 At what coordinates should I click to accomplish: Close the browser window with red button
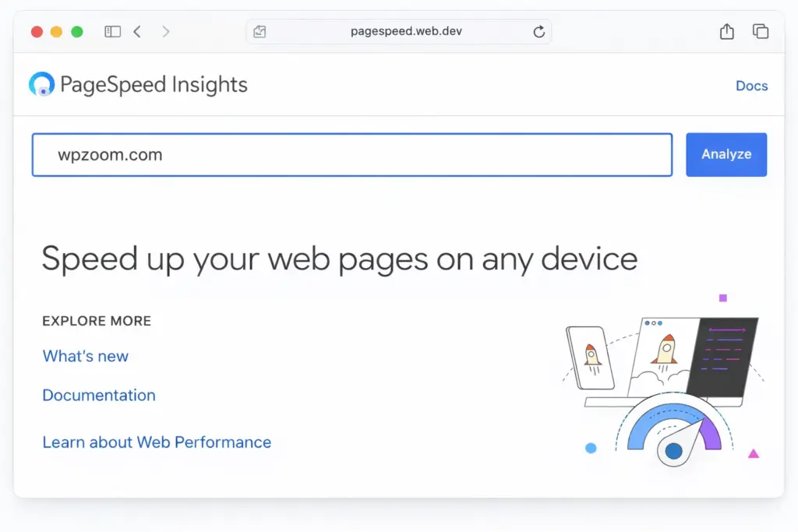pyautogui.click(x=37, y=32)
